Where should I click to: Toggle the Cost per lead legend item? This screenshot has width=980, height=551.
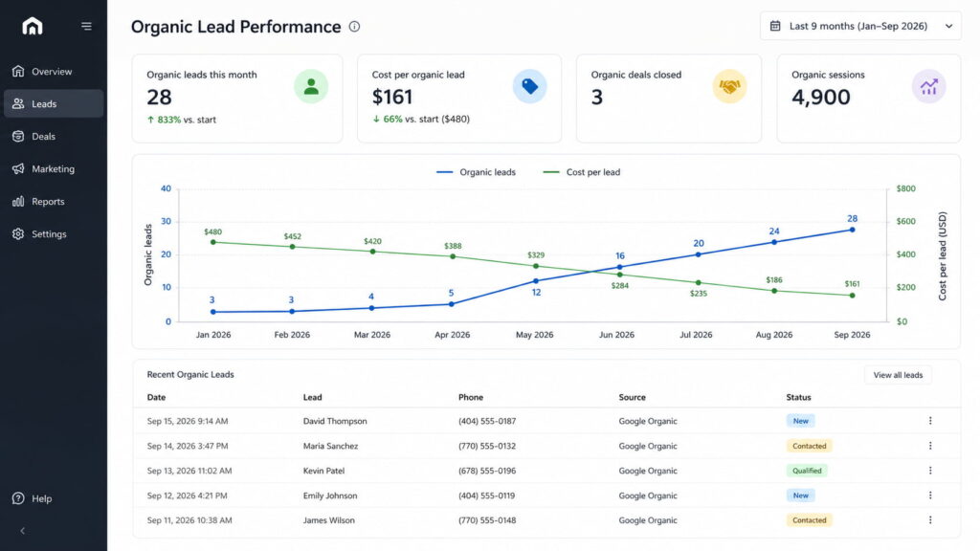pos(582,172)
